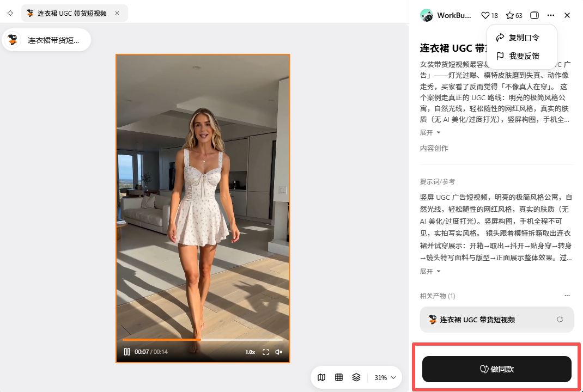Image resolution: width=583 pixels, height=392 pixels.
Task: Open the WorkBu... author name
Action: [454, 15]
